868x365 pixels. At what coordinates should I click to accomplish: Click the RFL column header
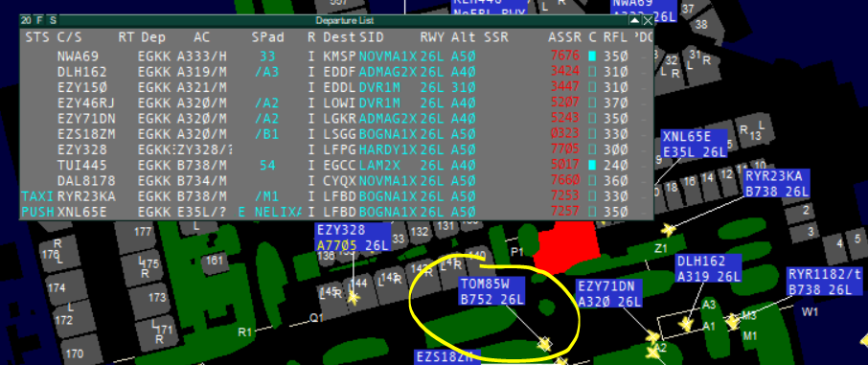[615, 37]
